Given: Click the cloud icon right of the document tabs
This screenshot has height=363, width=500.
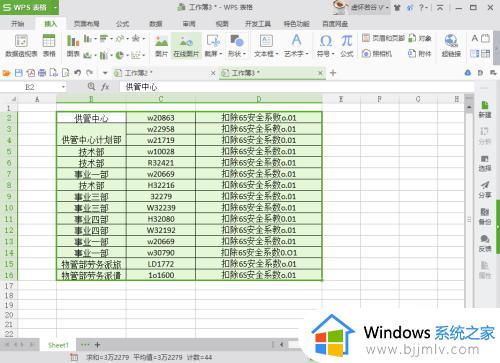Looking at the screenshot, I should tap(468, 72).
